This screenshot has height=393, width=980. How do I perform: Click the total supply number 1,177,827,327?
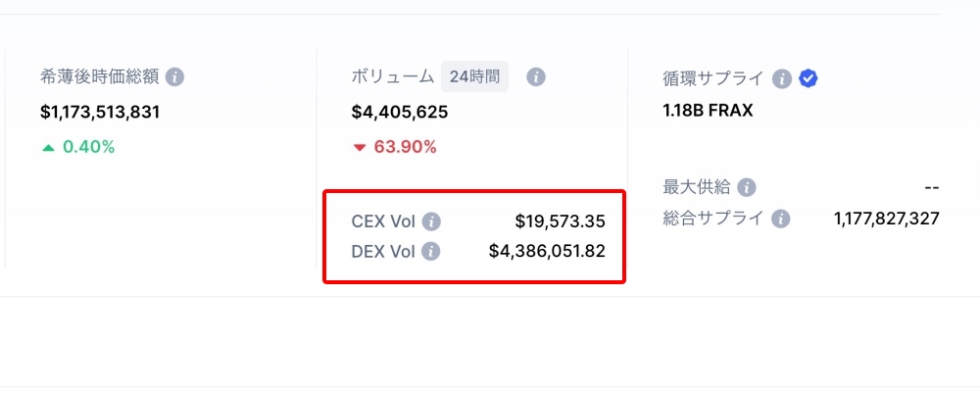pos(886,219)
